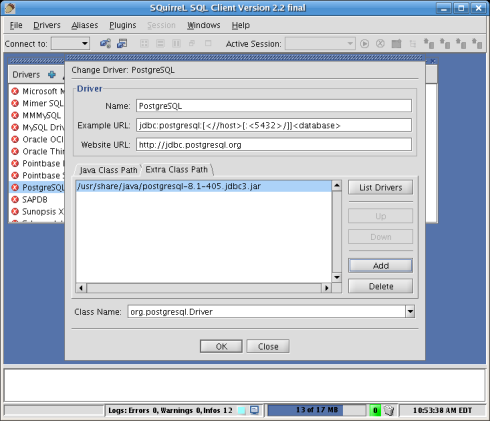Click the class path list scroll up arrow
Screen dimensions: 490x421
point(337,185)
